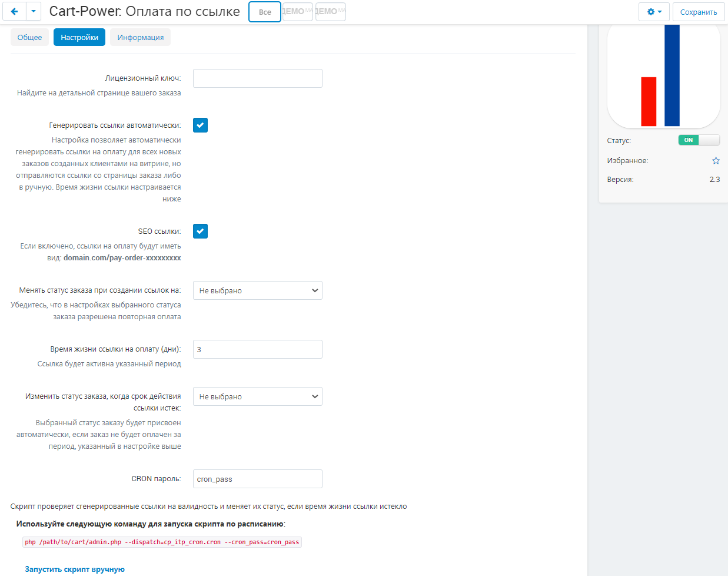Click the payment link lifetime days field
Viewport: 728px width, 576px height.
(x=258, y=349)
